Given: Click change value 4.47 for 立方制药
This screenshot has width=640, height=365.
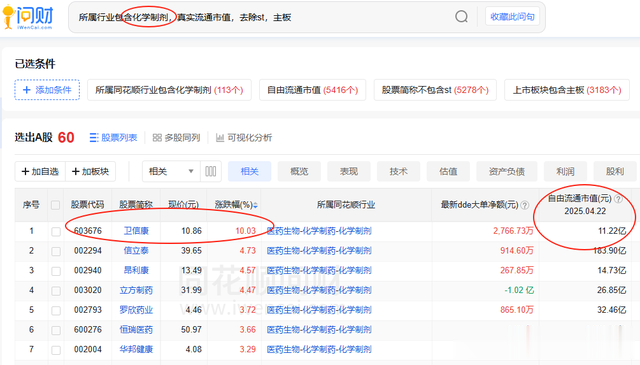Looking at the screenshot, I should 247,290.
